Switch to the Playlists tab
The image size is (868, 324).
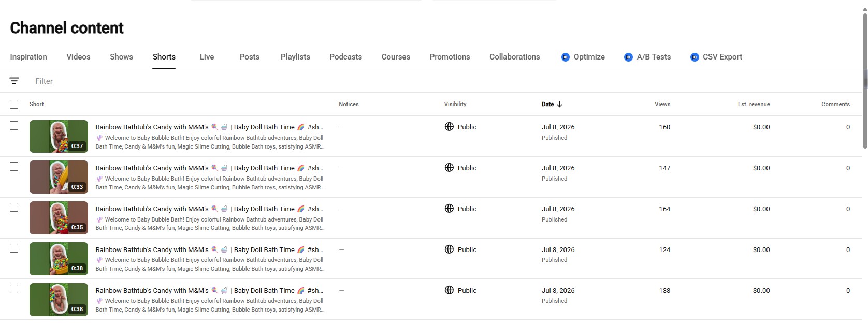point(295,57)
